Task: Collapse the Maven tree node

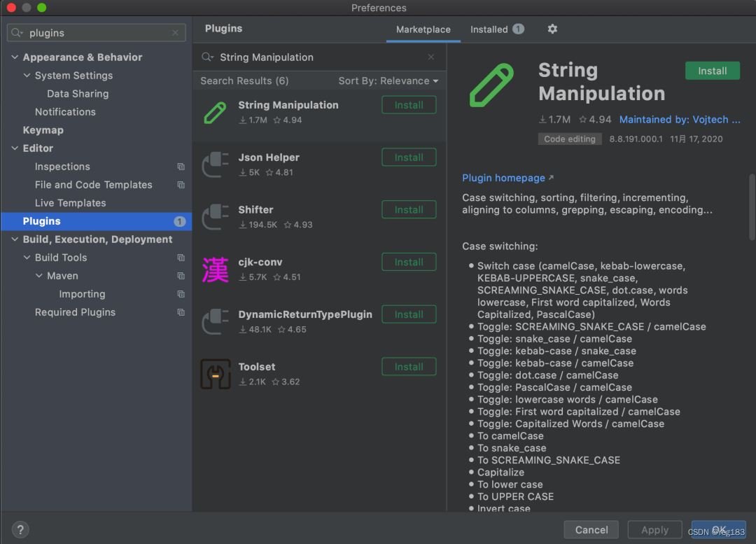Action: (x=39, y=276)
